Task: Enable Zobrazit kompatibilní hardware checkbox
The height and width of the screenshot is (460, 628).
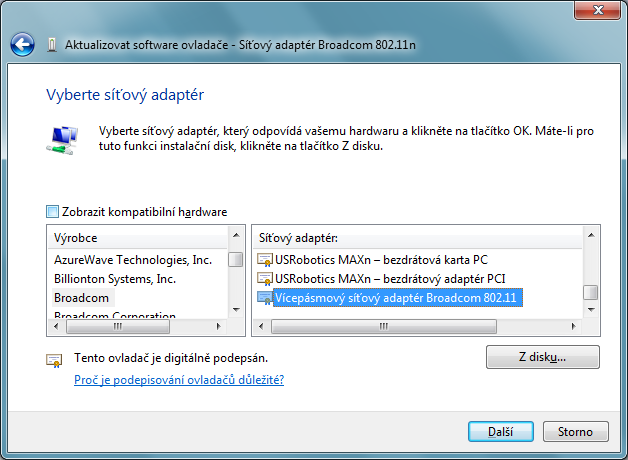Action: 52,211
